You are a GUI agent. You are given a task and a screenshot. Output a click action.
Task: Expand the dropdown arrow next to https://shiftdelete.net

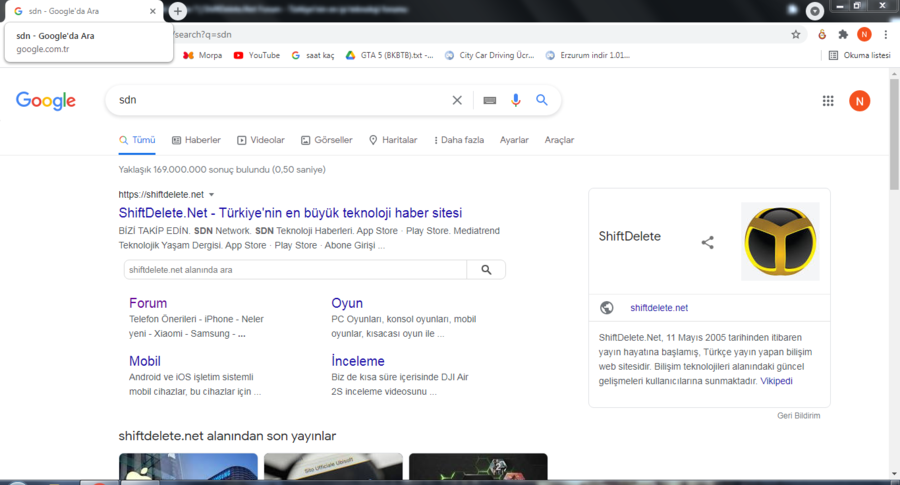click(211, 195)
